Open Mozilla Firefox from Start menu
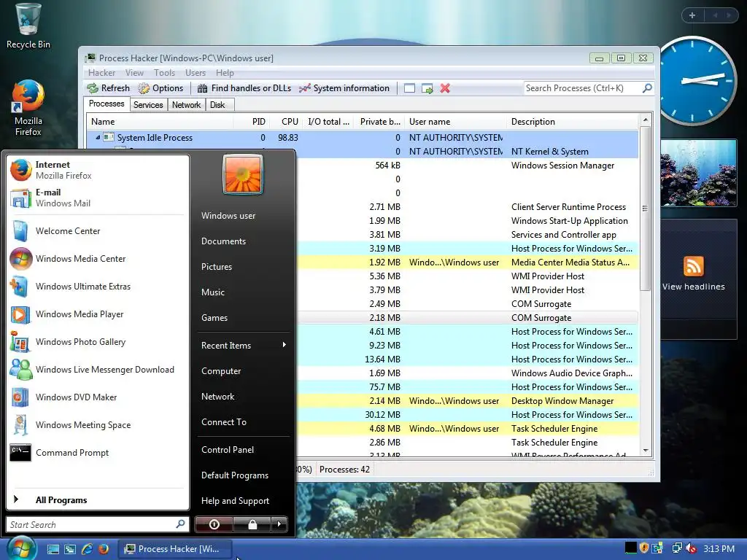The height and width of the screenshot is (560, 747). (x=98, y=170)
